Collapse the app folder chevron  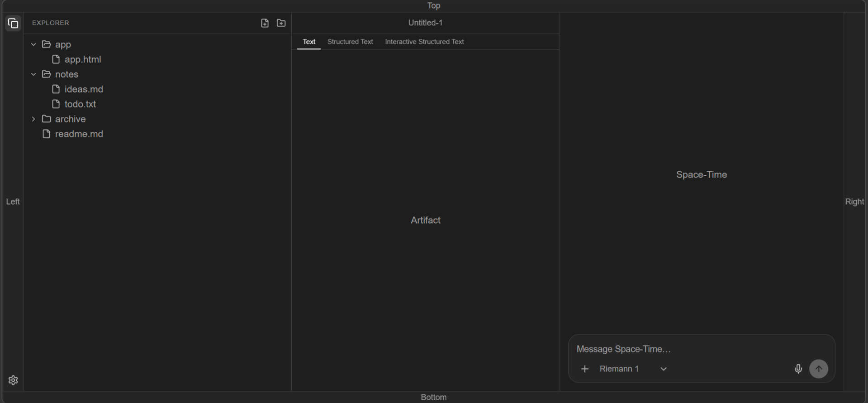(x=33, y=44)
